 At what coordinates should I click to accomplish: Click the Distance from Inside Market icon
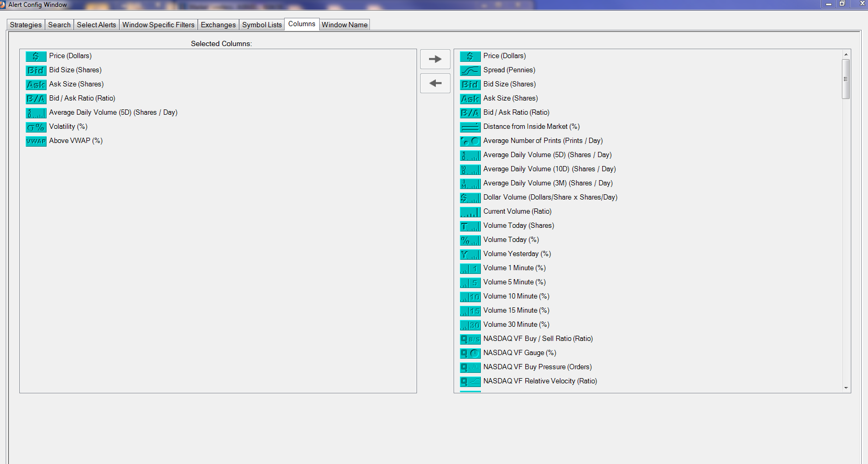470,127
